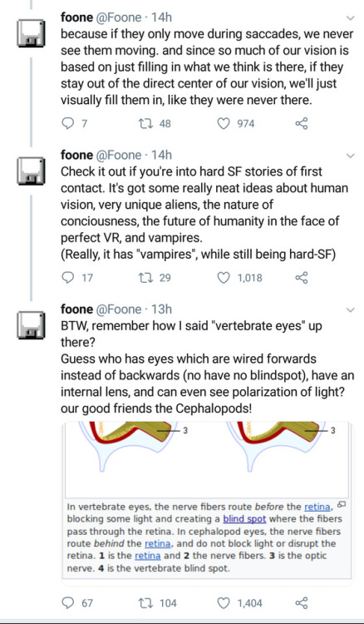Open the caret menu on the 13h Cephalopods tweet
The height and width of the screenshot is (624, 364).
click(x=350, y=310)
